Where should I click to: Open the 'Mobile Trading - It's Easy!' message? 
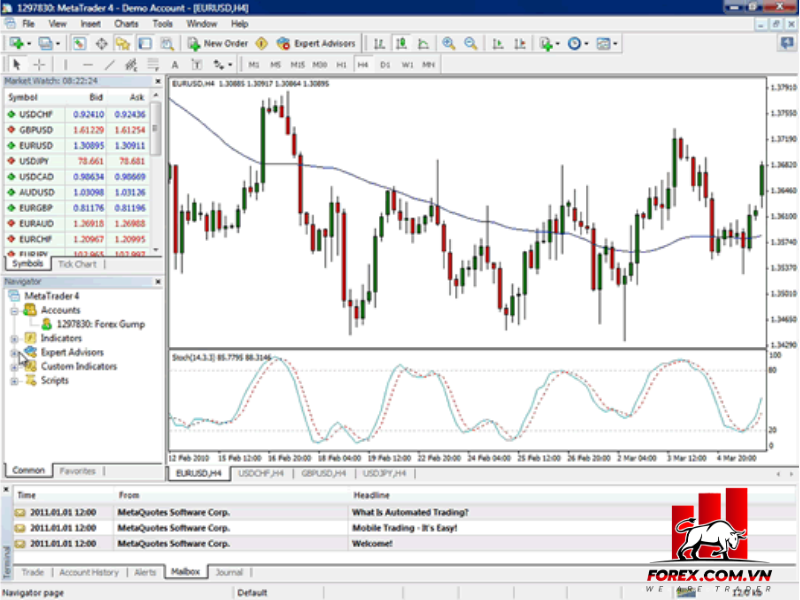(404, 528)
